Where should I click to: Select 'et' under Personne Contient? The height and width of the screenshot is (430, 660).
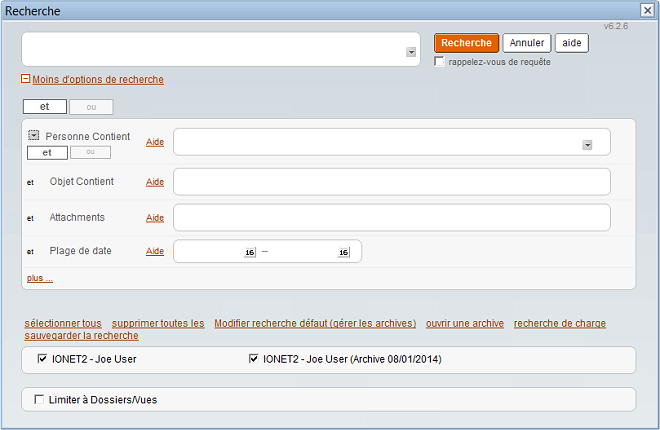47,153
